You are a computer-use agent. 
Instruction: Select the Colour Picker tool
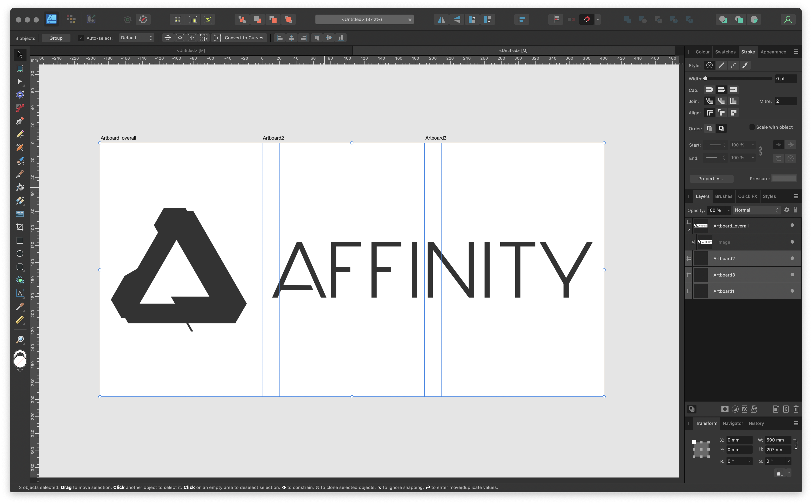coord(20,307)
